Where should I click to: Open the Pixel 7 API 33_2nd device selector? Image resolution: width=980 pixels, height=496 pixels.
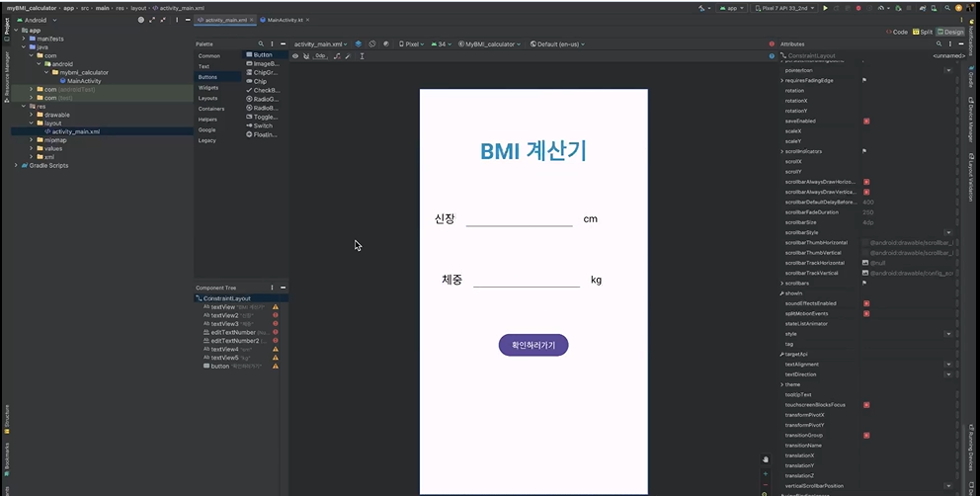pos(783,8)
